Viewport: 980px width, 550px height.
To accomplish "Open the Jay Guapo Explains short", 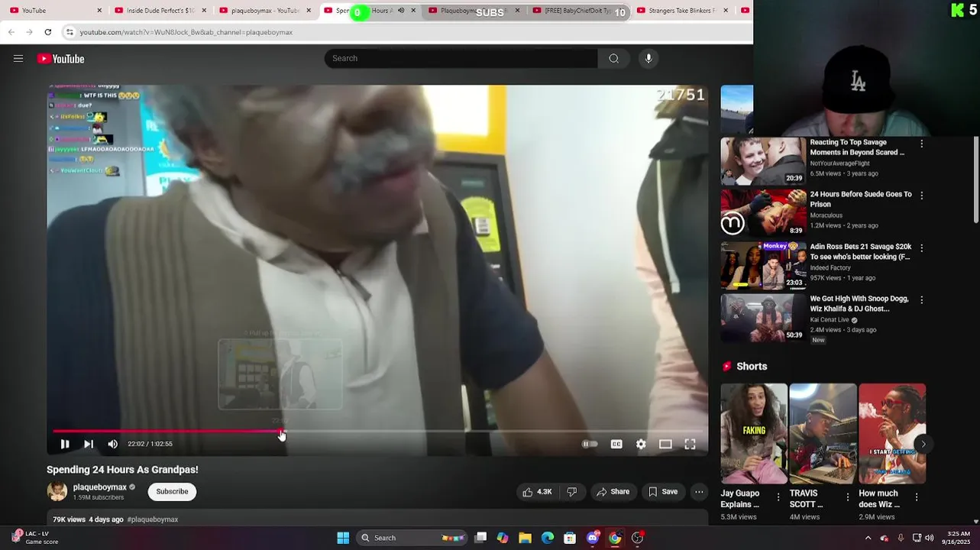I will (x=754, y=433).
